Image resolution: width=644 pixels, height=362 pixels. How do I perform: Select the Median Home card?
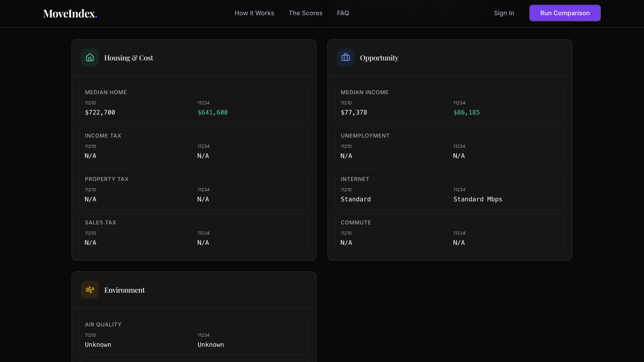tap(194, 103)
